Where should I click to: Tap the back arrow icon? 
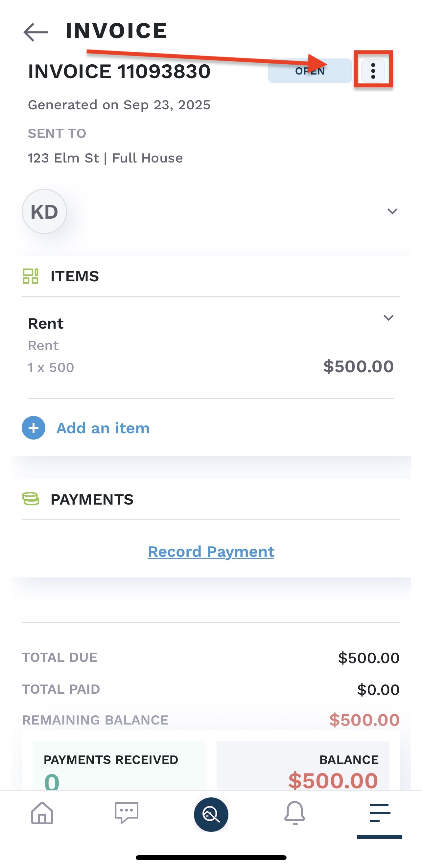click(36, 32)
